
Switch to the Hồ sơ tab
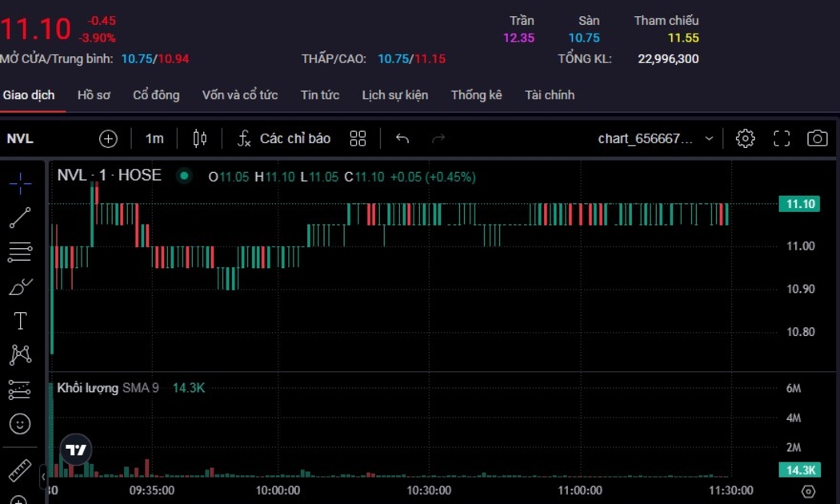click(x=94, y=95)
